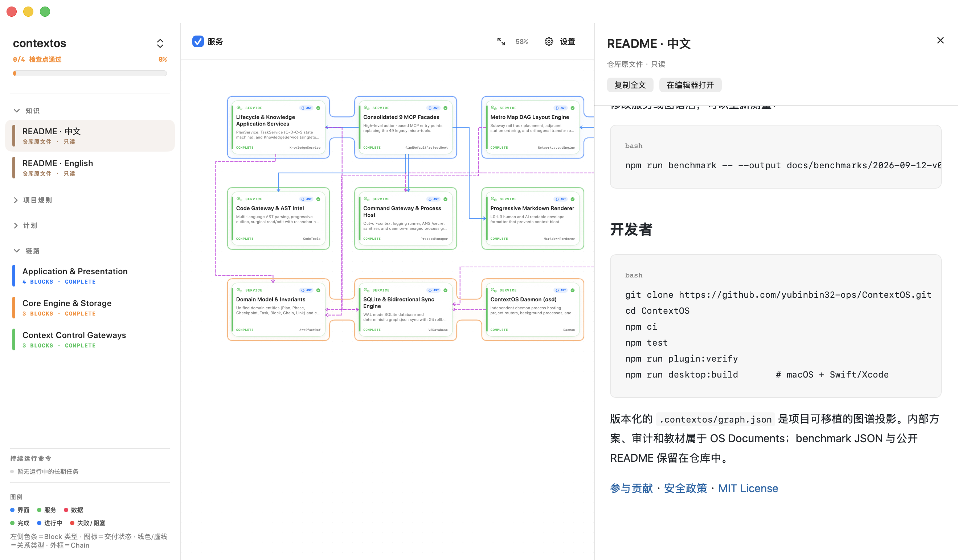Click the green check on ContextOS Daemon (osd) card
Viewport: 958px width, 560px height.
tap(573, 290)
